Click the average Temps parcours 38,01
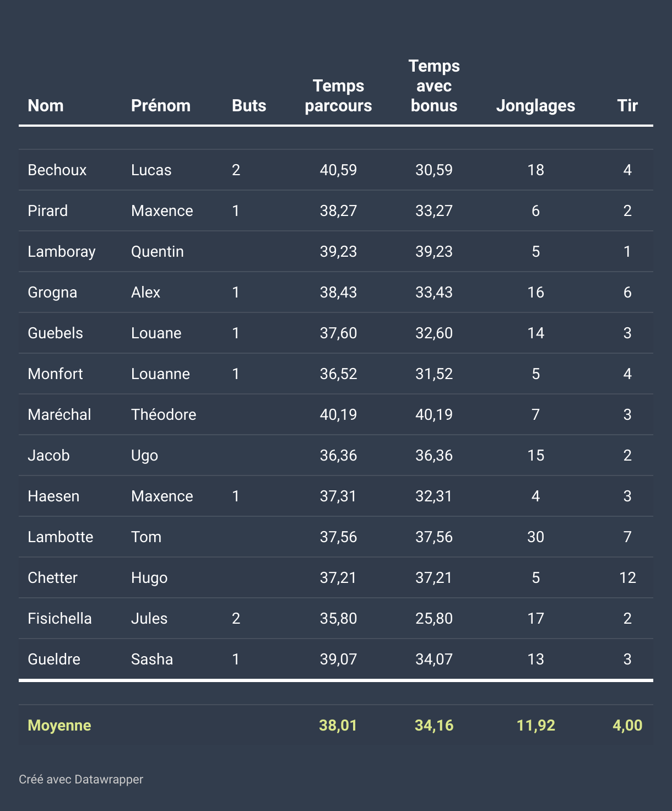The width and height of the screenshot is (672, 811). tap(338, 725)
